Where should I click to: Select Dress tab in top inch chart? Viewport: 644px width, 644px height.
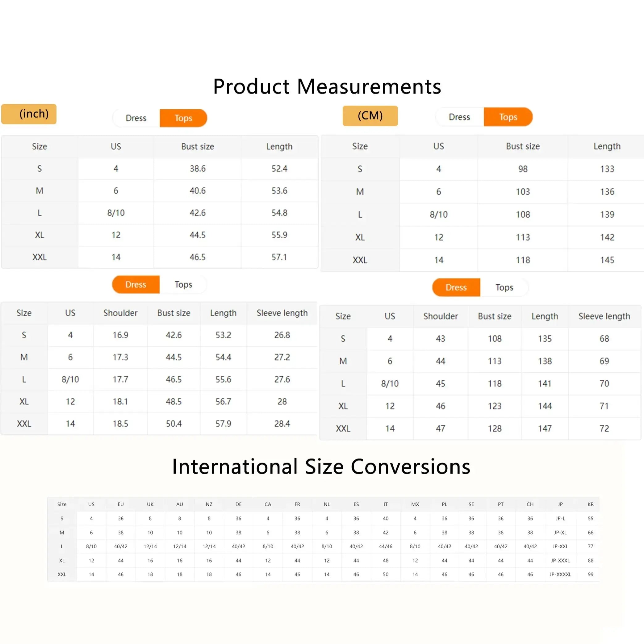[x=136, y=118]
